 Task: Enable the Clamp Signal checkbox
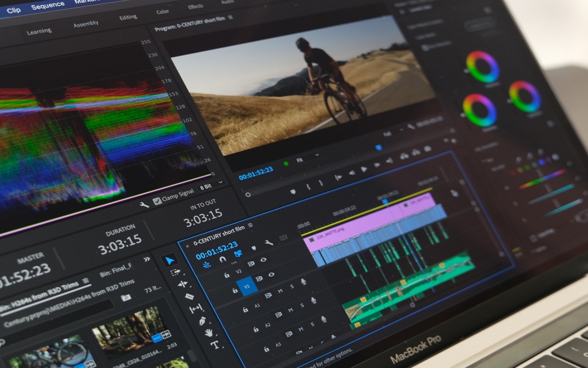pyautogui.click(x=157, y=200)
